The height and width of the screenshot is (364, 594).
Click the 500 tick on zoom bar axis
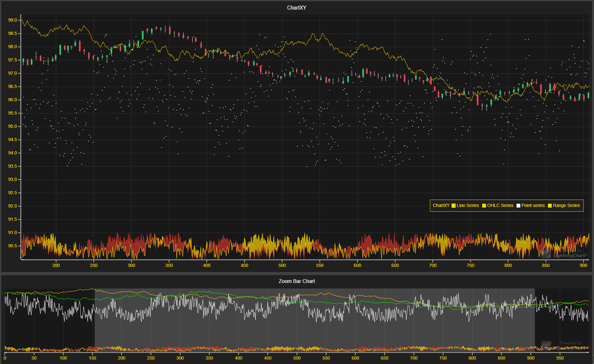[x=297, y=358]
